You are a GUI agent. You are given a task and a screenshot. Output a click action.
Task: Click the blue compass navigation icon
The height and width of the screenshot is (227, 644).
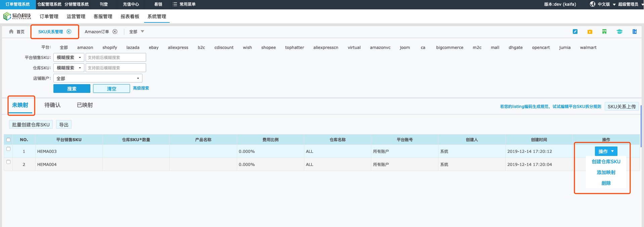575,32
